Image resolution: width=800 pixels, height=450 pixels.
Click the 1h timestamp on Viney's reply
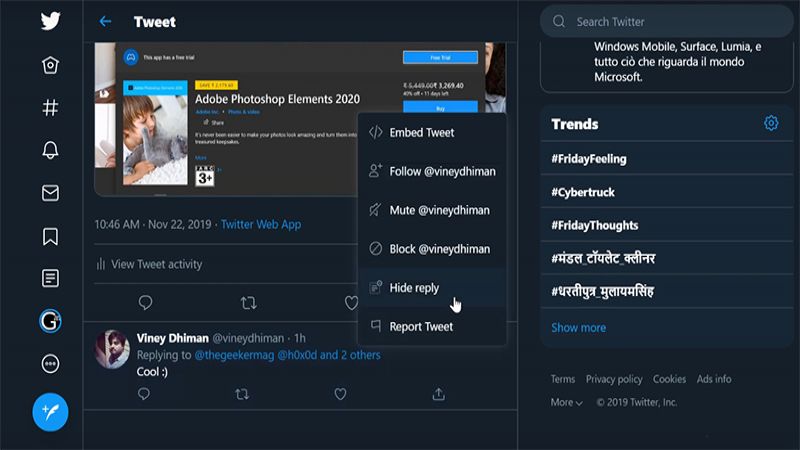click(300, 338)
